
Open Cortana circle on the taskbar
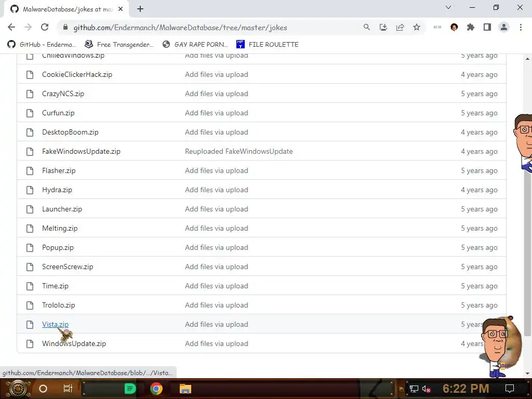click(43, 389)
